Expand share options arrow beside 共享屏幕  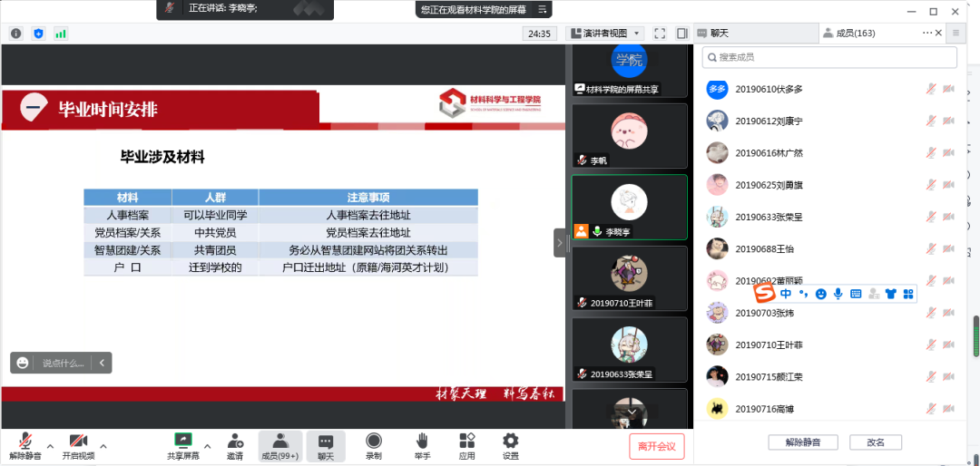pyautogui.click(x=207, y=446)
